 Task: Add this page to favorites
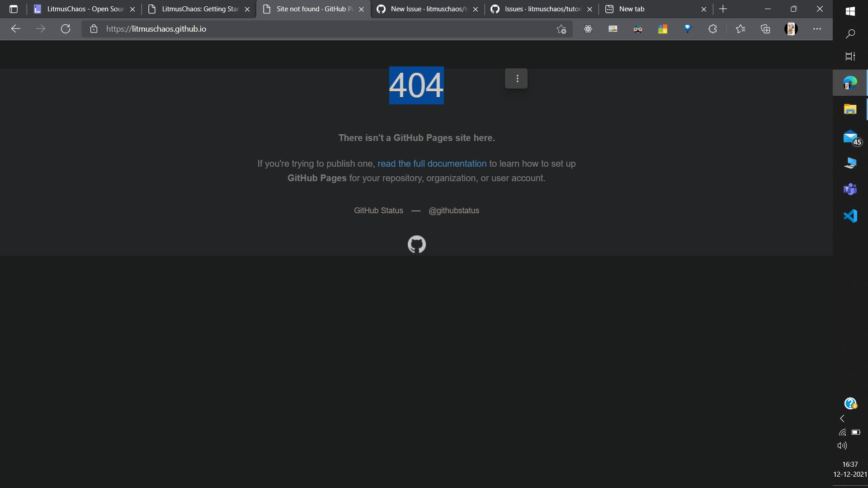(x=561, y=29)
